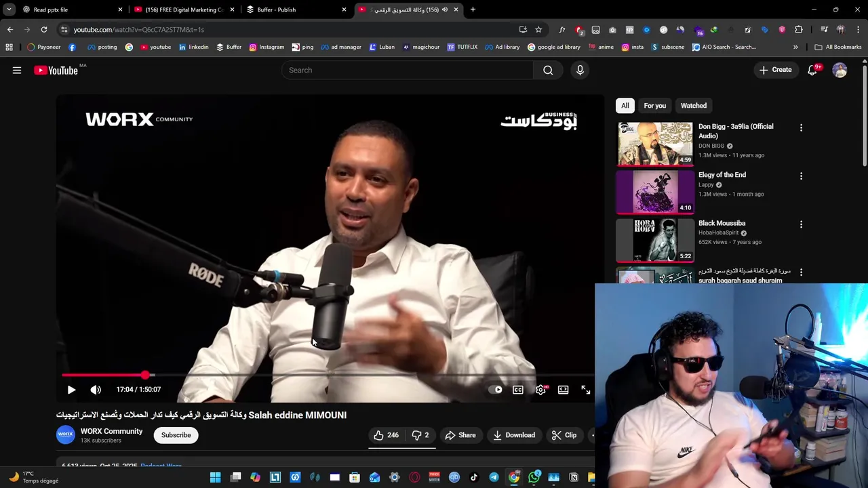The image size is (868, 488).
Task: Open the WORX Community channel avatar
Action: click(x=66, y=435)
